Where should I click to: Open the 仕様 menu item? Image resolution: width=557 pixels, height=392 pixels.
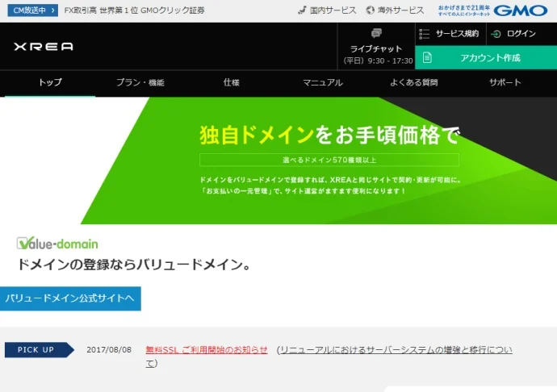tap(231, 83)
